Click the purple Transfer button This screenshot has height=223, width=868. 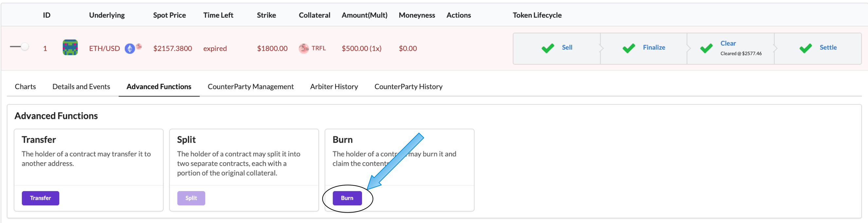41,198
